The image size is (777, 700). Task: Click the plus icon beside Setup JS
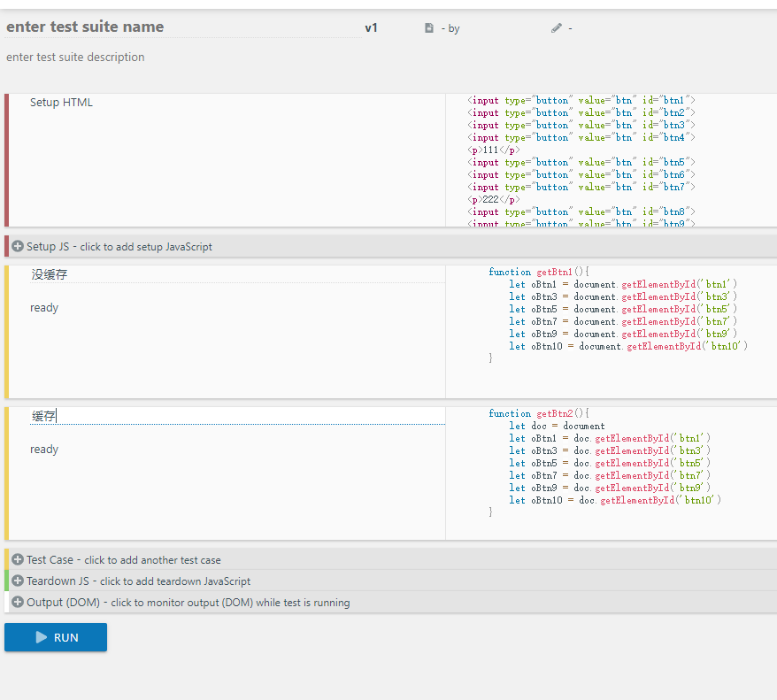click(18, 246)
